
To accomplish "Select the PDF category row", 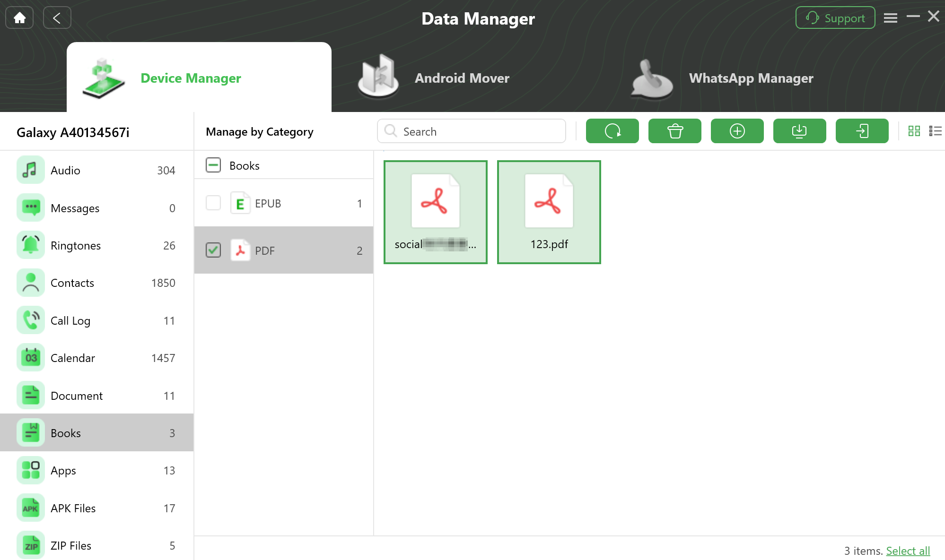I will (x=284, y=250).
